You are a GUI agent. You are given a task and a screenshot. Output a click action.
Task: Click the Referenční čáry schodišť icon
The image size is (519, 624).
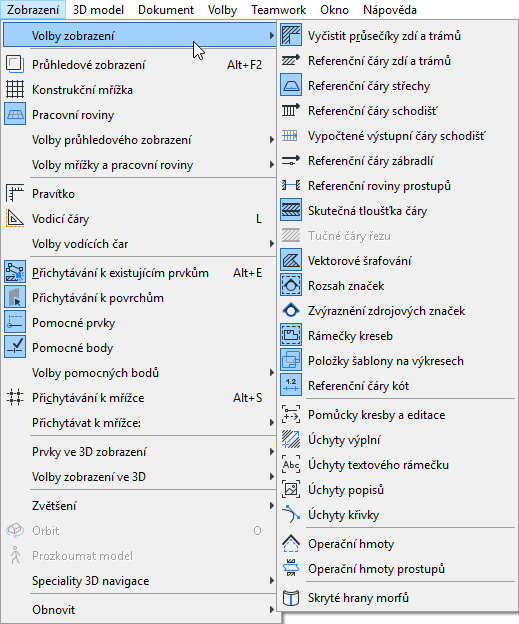291,111
